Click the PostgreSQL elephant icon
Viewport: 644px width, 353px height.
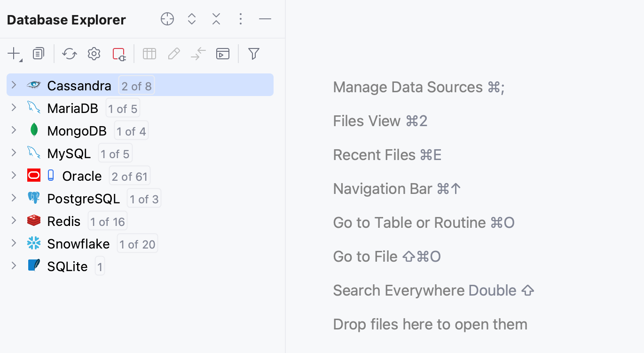[x=34, y=198]
